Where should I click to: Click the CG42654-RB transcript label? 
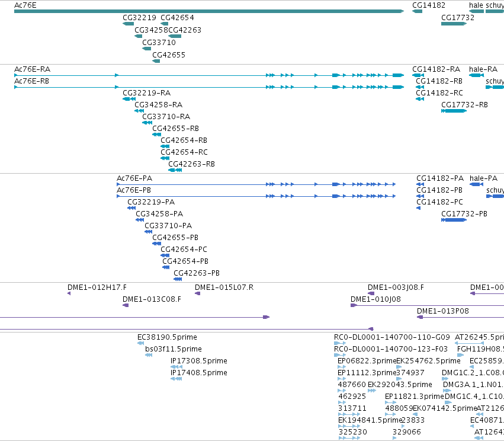184,140
